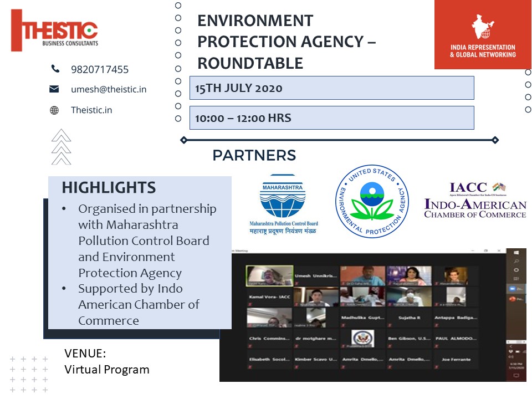Click the Indo-American Chamber of Commerce logo
This screenshot has height=399, width=532.
click(475, 199)
